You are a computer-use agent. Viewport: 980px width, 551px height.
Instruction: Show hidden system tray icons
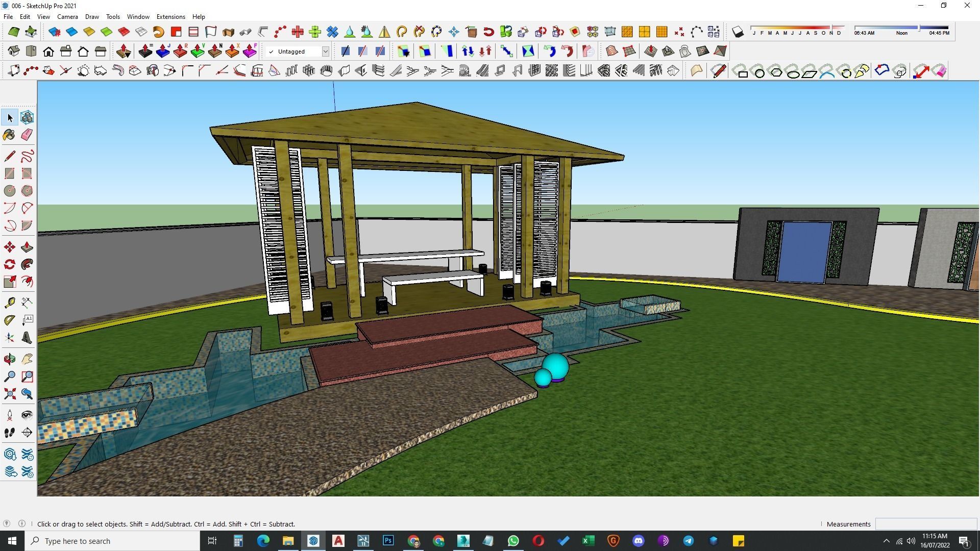[x=886, y=541]
